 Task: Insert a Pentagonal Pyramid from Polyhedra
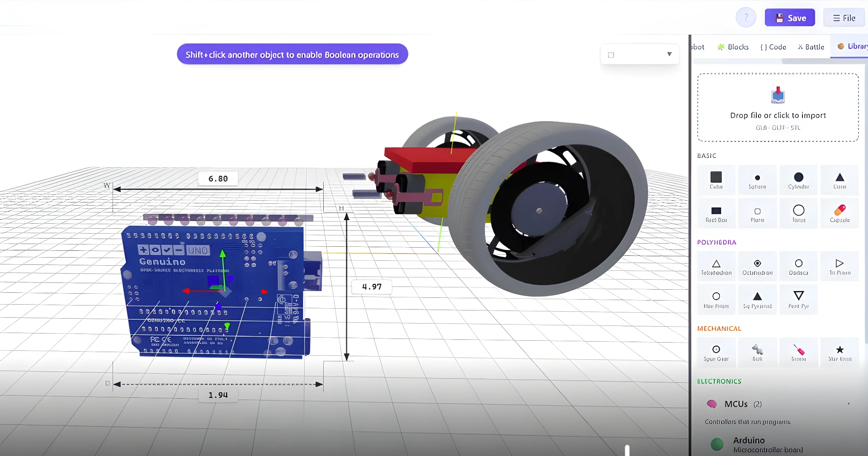click(798, 300)
